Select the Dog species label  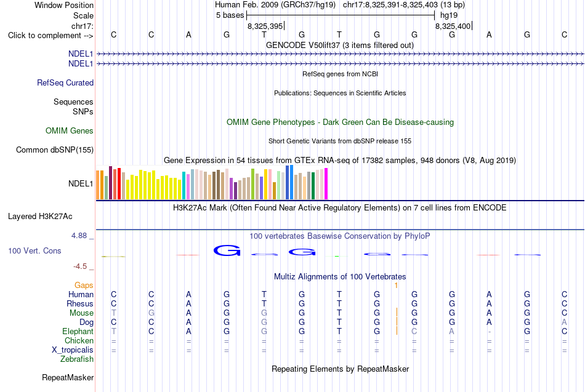86,322
